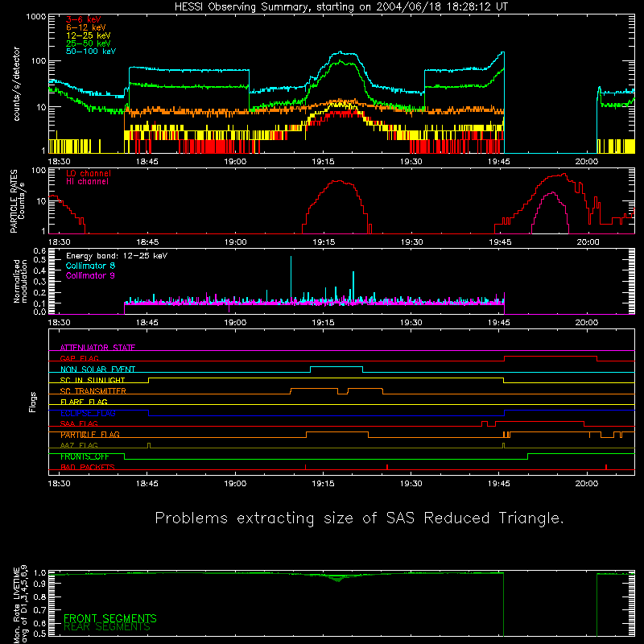Viewport: 644px width, 644px height.
Task: Click the GAP_FLAG label
Action: [x=79, y=358]
